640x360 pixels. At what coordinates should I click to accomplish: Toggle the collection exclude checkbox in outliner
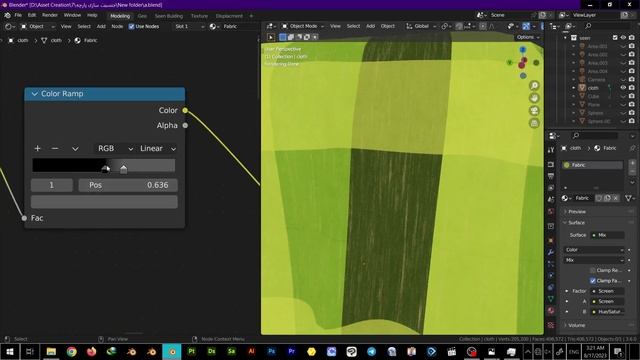615,38
